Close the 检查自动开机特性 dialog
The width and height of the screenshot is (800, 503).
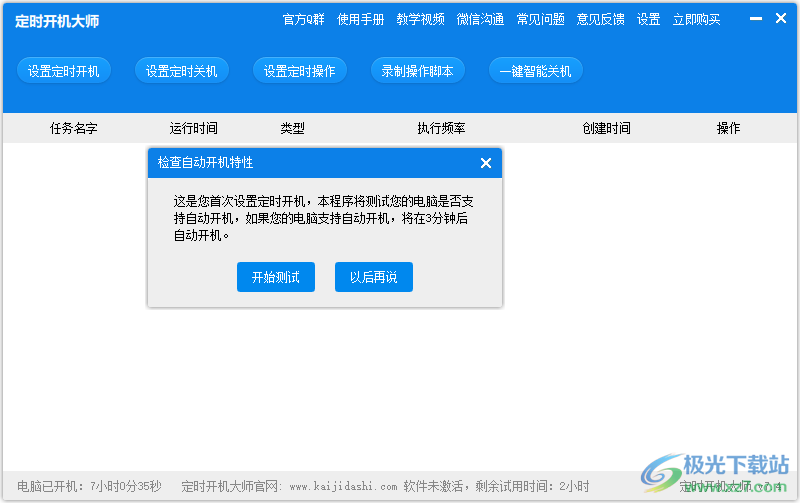point(486,163)
